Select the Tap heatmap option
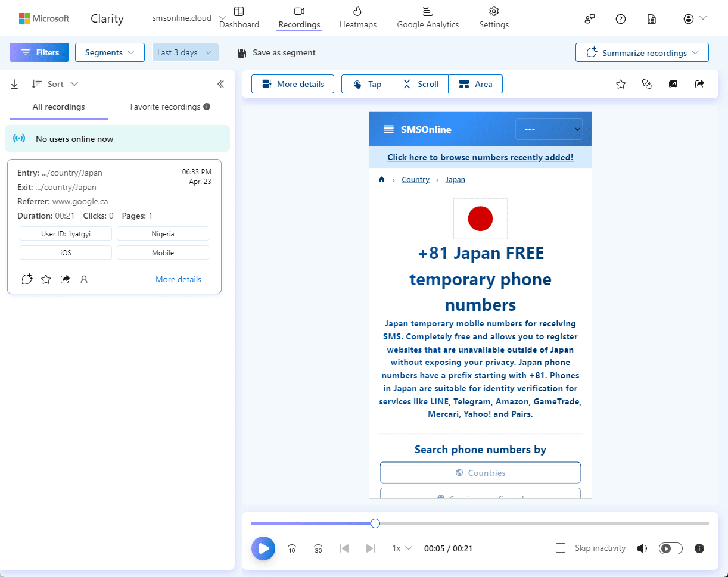 [x=366, y=84]
